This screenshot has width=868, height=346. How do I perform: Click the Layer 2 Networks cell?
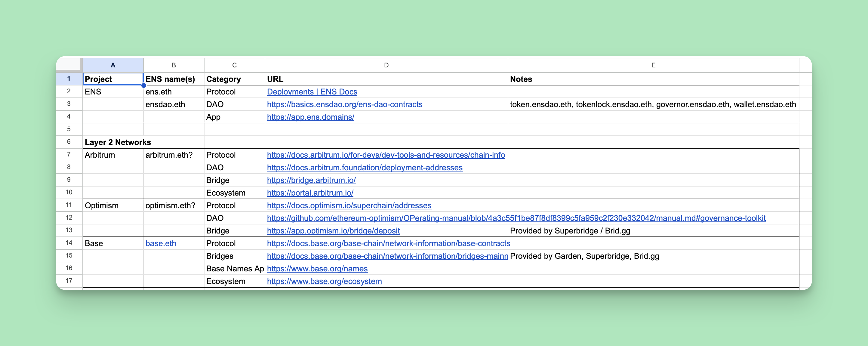coord(118,142)
